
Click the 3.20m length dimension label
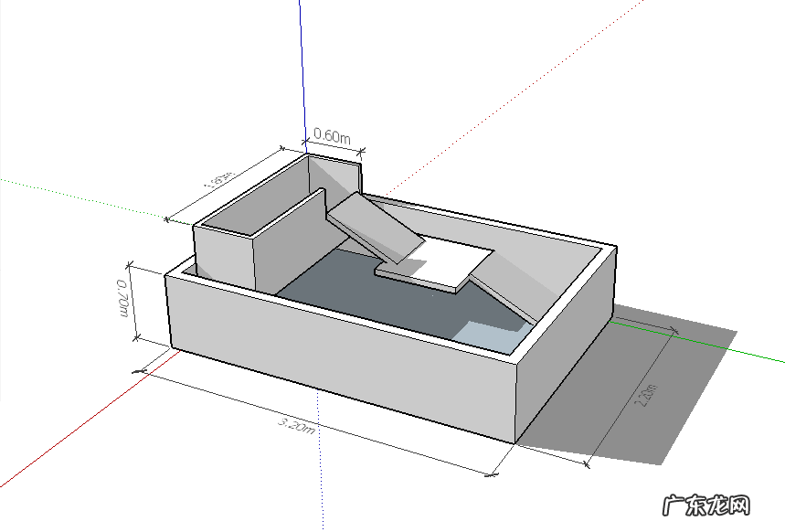(297, 426)
